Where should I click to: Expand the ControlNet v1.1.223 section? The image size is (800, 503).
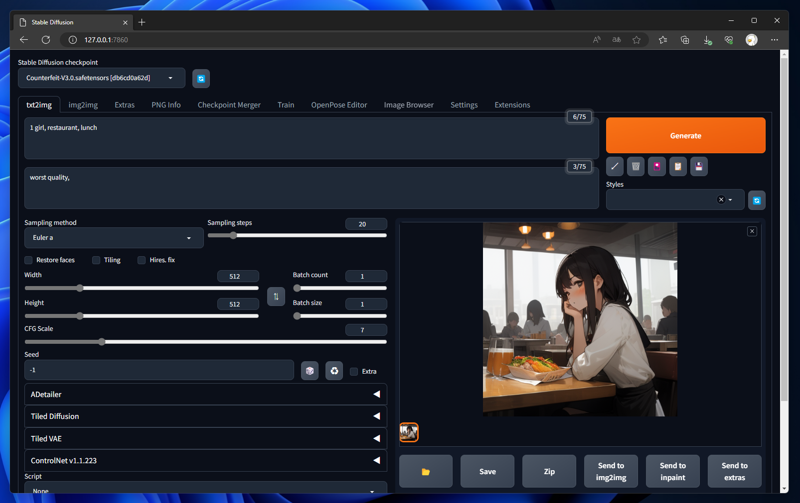point(206,461)
